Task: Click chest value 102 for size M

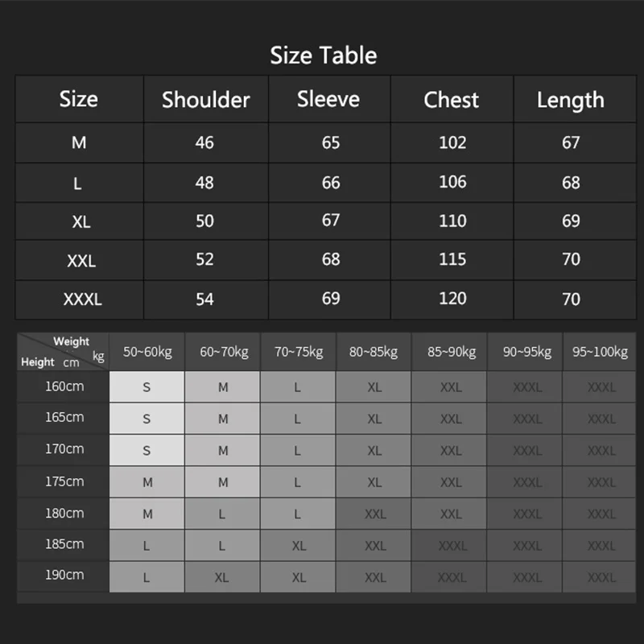Action: tap(452, 142)
